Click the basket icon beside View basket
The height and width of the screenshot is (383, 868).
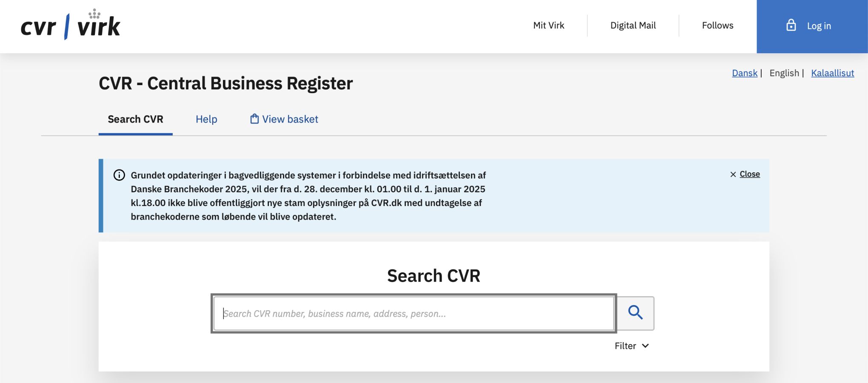254,119
